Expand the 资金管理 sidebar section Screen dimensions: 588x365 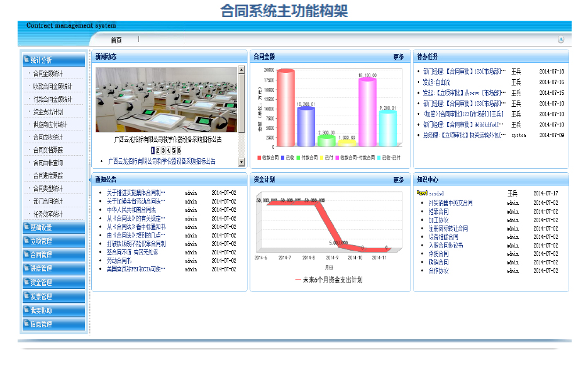pyautogui.click(x=53, y=282)
